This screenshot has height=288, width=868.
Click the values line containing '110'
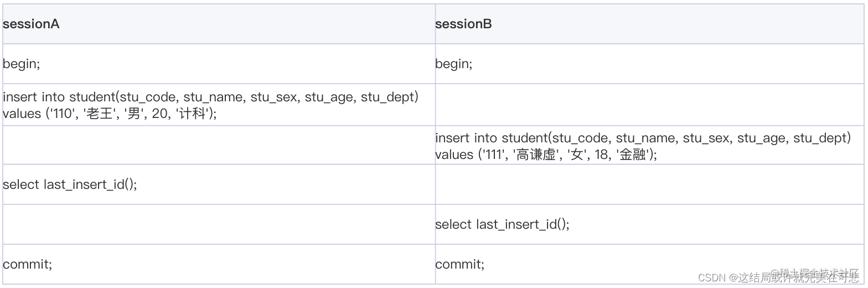coord(110,114)
